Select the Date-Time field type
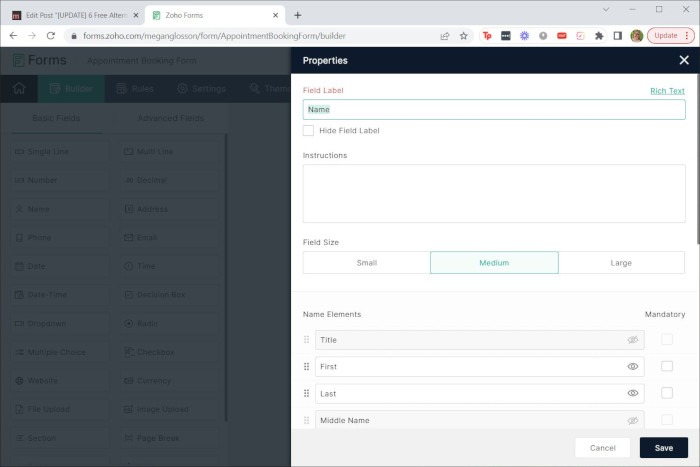The width and height of the screenshot is (700, 467). coord(59,295)
